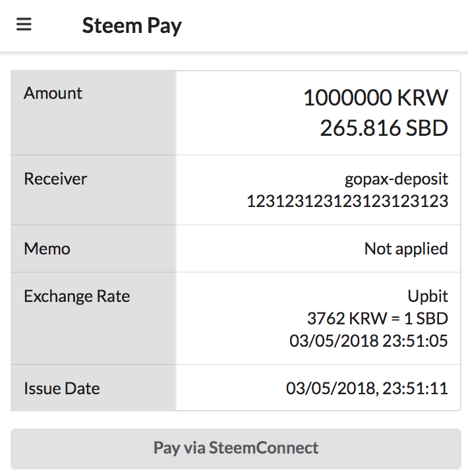468x476 pixels.
Task: Click the 123123123123123123123 receiver number
Action: point(347,201)
